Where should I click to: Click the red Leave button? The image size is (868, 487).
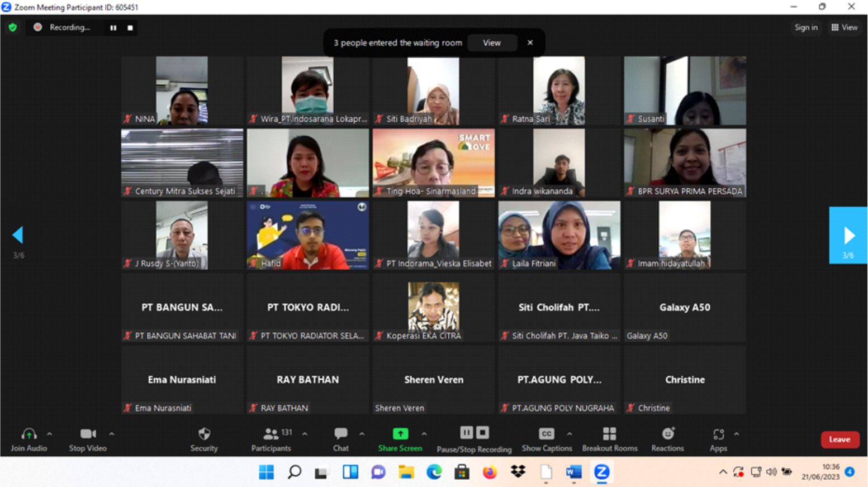coord(839,440)
